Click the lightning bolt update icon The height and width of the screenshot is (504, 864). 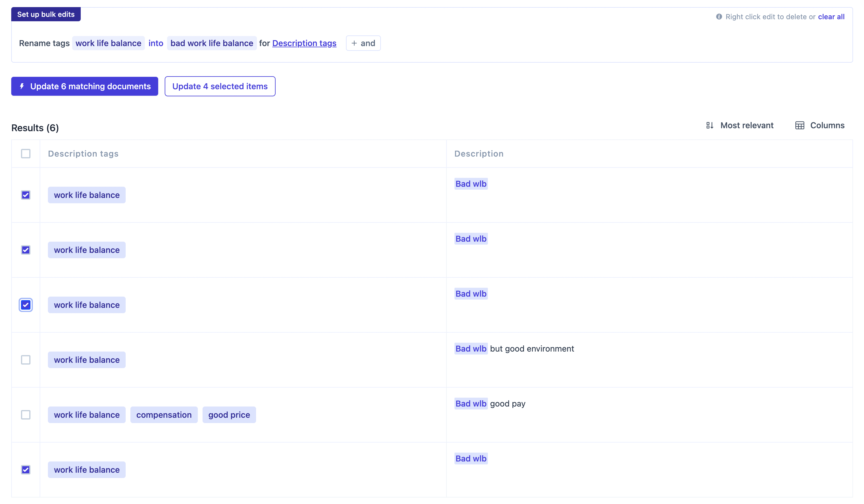tap(22, 86)
